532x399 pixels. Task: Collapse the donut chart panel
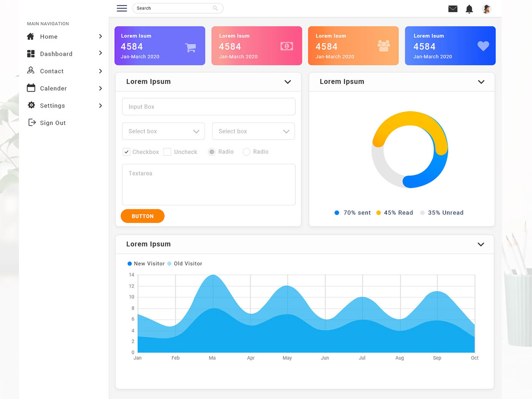(x=481, y=82)
